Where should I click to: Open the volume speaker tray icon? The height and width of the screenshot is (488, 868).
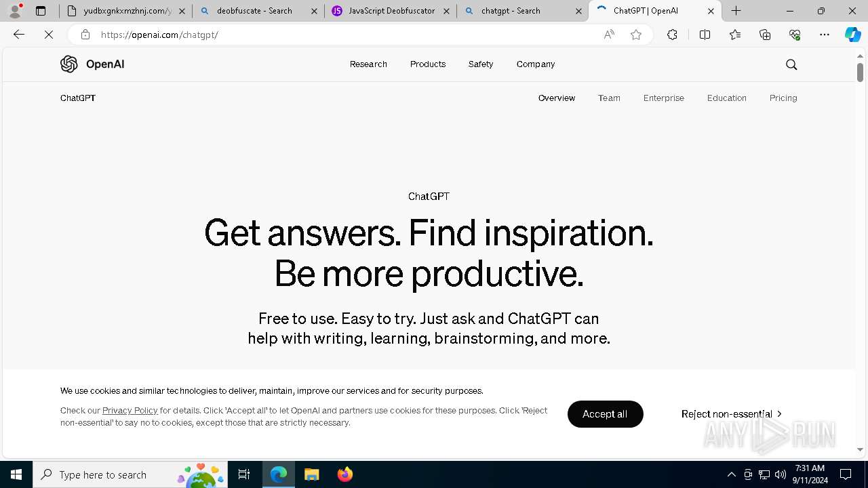781,474
